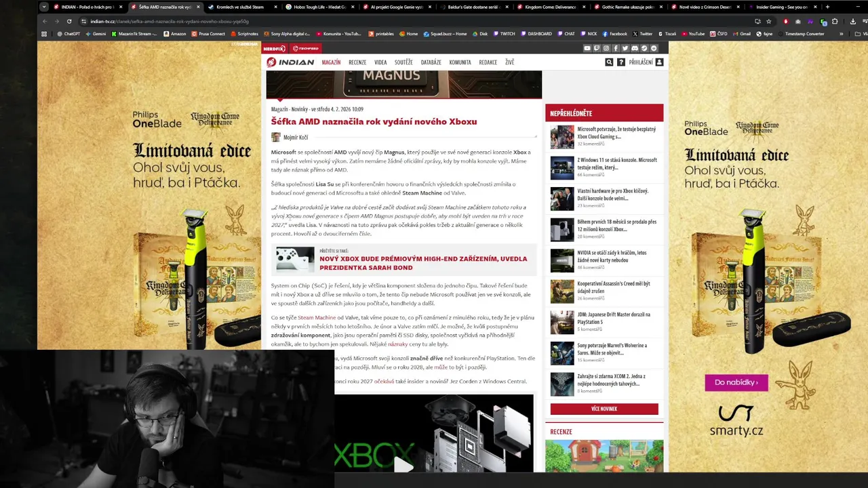868x488 pixels.
Task: Click the camera extension icon
Action: [797, 21]
